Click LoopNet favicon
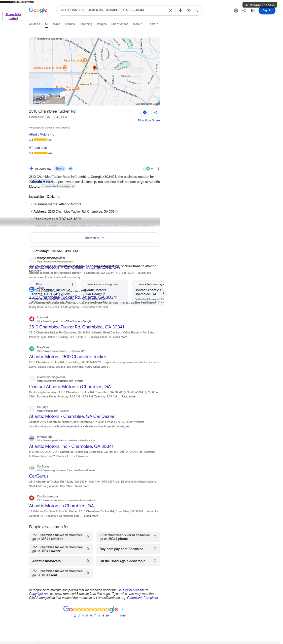The width and height of the screenshot is (283, 644). (x=32, y=319)
